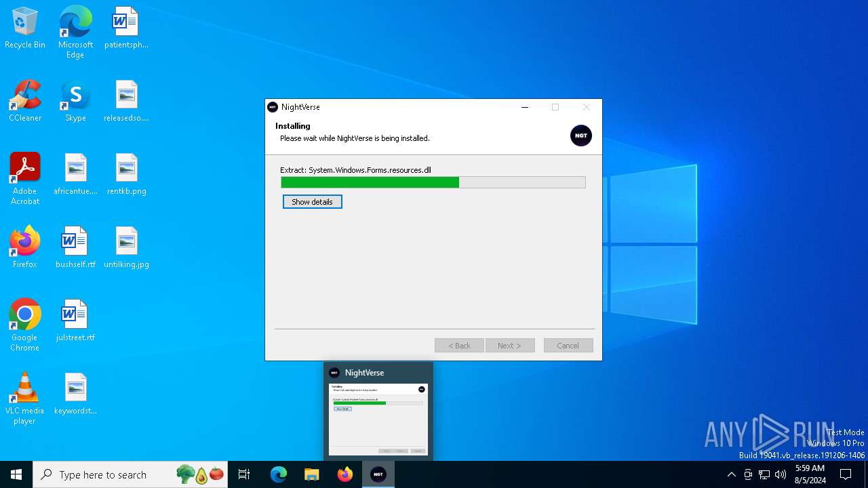Minimize the NightVerse installer window
The image size is (868, 488).
tap(525, 107)
